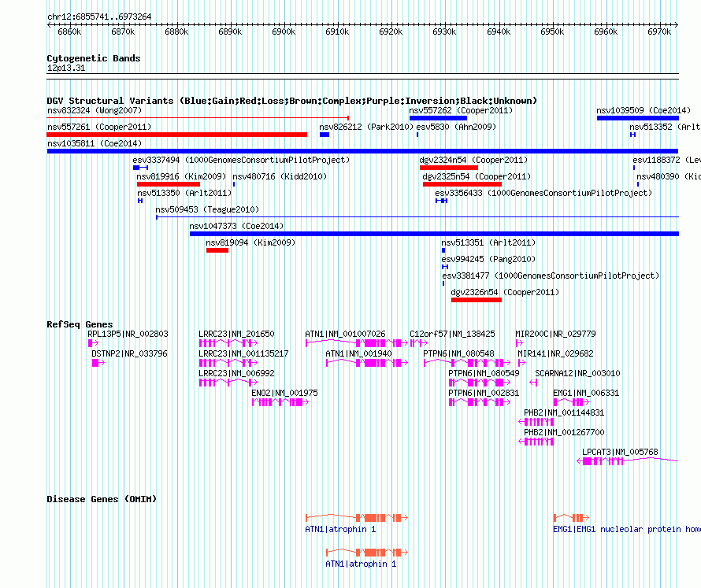The image size is (701, 588).
Task: Click the LPCAT3|NM_005768 gene glyph
Action: tap(628, 461)
